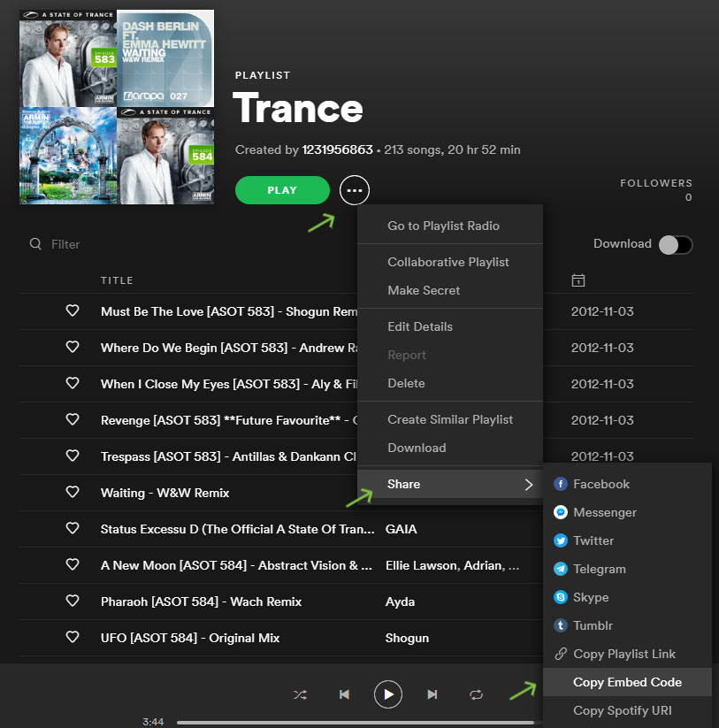Choose Copy Spotify URI
The height and width of the screenshot is (728, 719).
point(627,710)
